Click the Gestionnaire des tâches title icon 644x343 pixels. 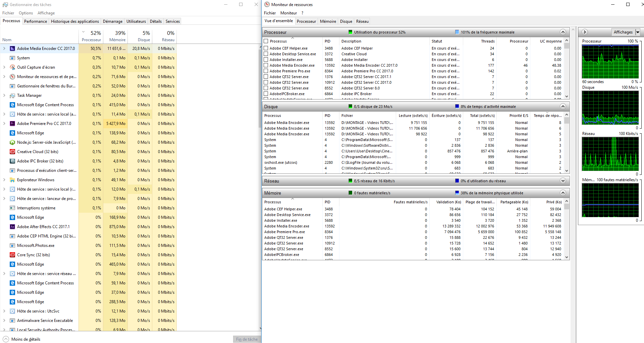pos(5,5)
